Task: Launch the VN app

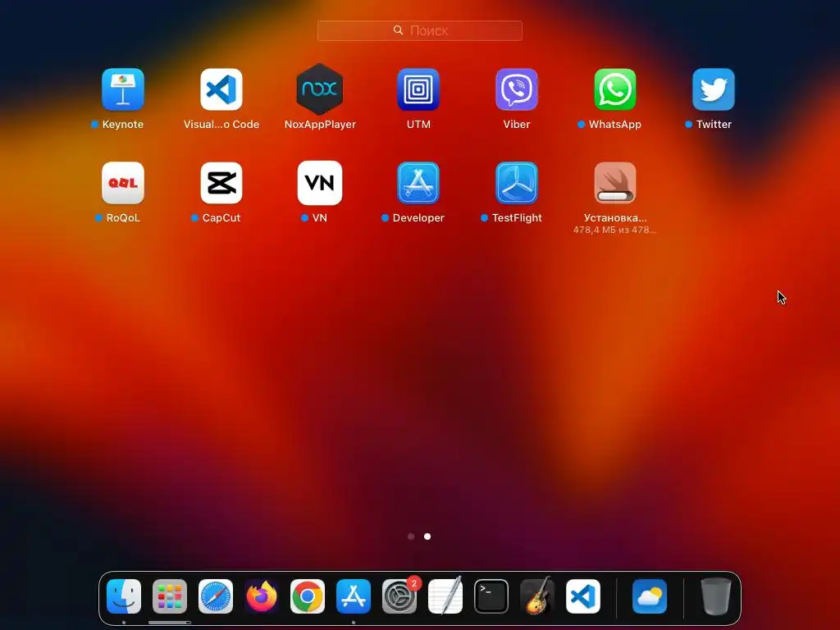Action: click(x=320, y=183)
